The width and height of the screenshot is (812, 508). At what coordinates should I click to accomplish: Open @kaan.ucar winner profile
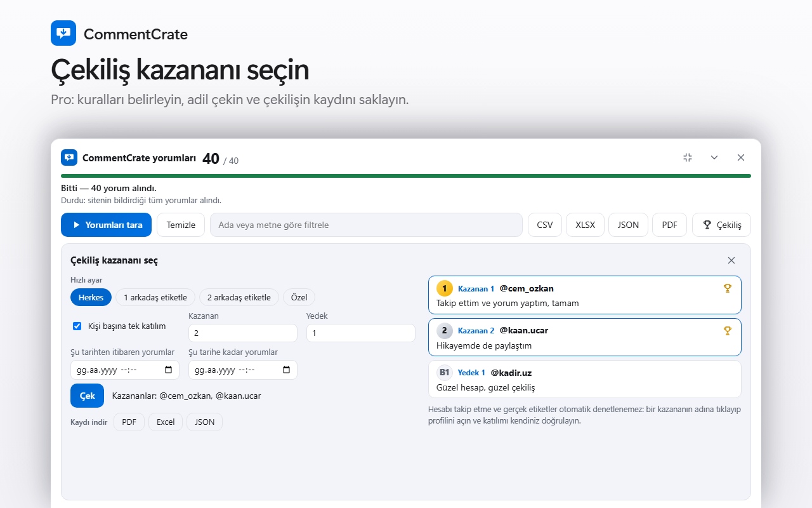523,330
